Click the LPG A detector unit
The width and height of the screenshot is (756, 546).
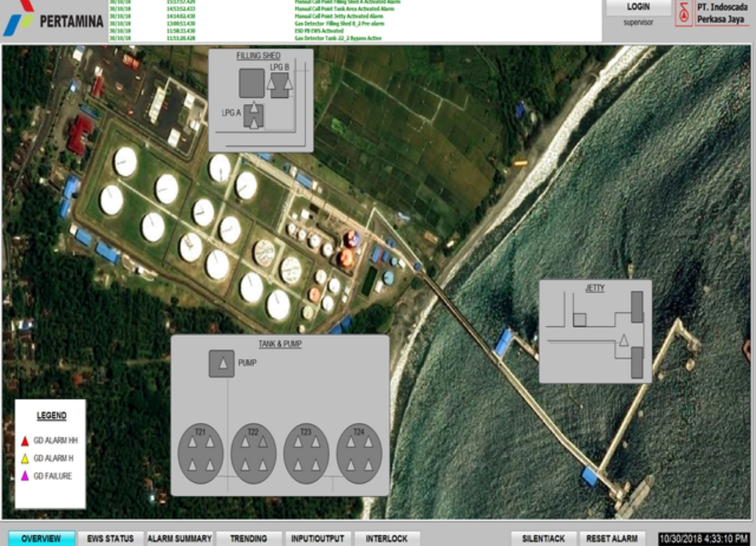[254, 116]
